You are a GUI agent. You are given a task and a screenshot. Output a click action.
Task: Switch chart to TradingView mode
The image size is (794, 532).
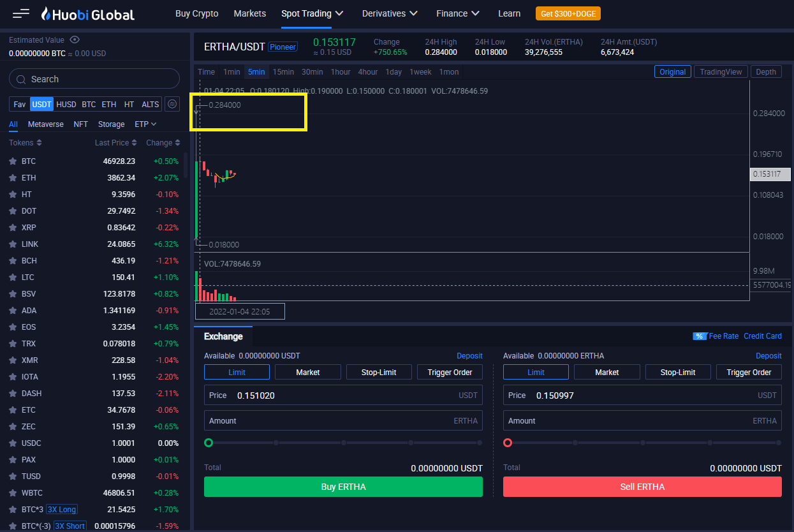pyautogui.click(x=721, y=72)
